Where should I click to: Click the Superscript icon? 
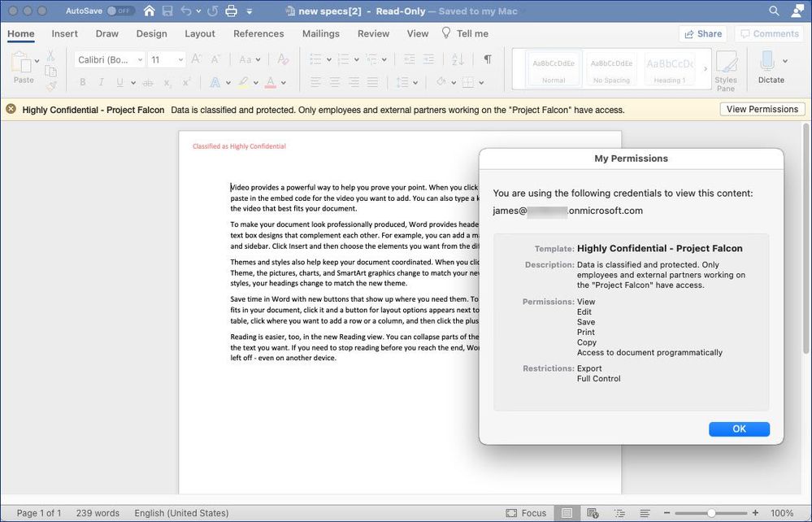coord(186,82)
